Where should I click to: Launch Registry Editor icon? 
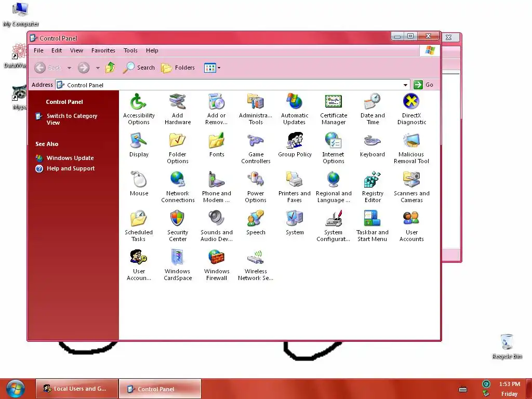373,187
